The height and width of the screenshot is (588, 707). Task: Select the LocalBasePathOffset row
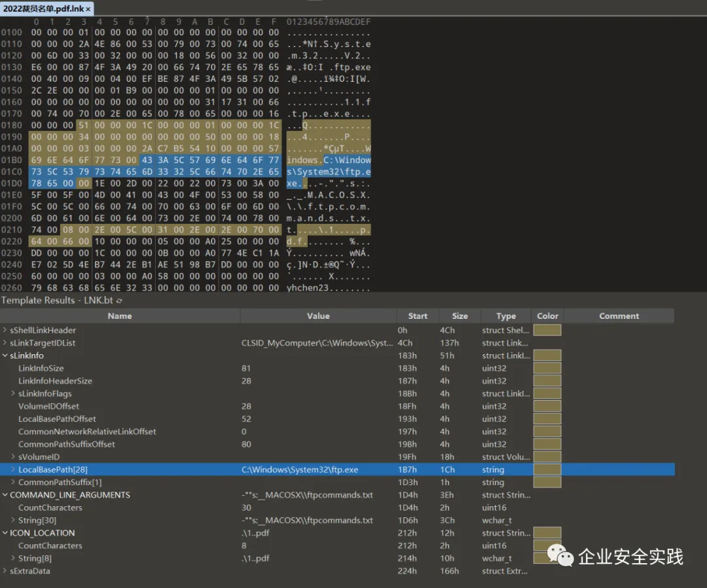point(57,419)
